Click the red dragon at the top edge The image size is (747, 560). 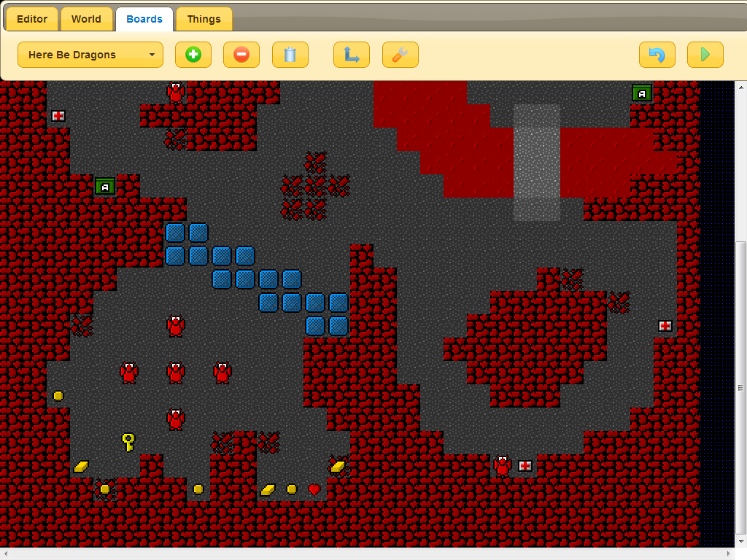pos(175,93)
